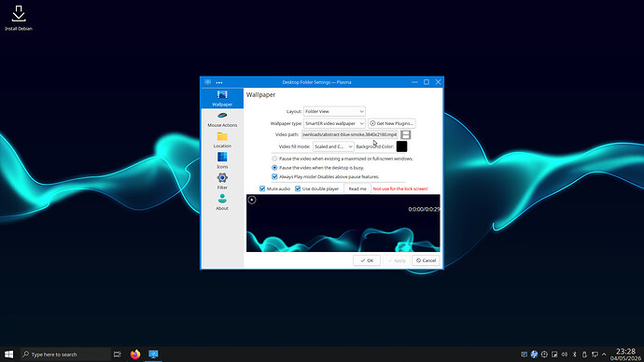Open the HP tray icon
The image size is (644, 362).
[534, 355]
